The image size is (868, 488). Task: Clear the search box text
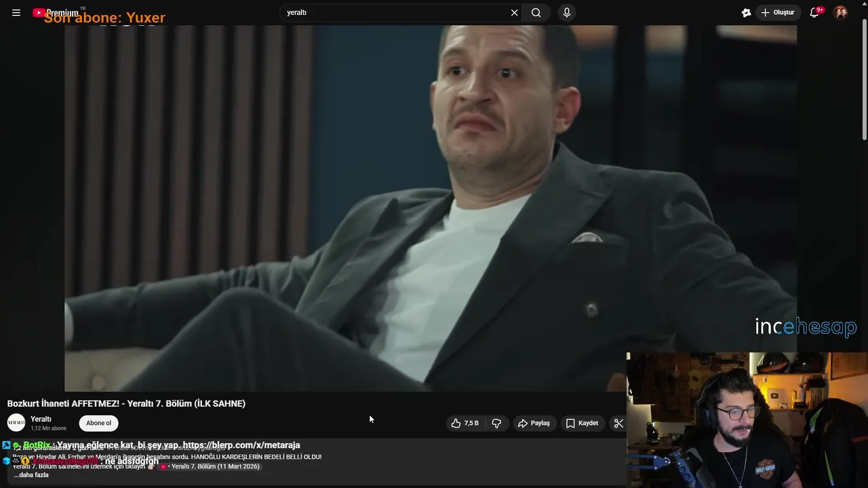(x=514, y=12)
